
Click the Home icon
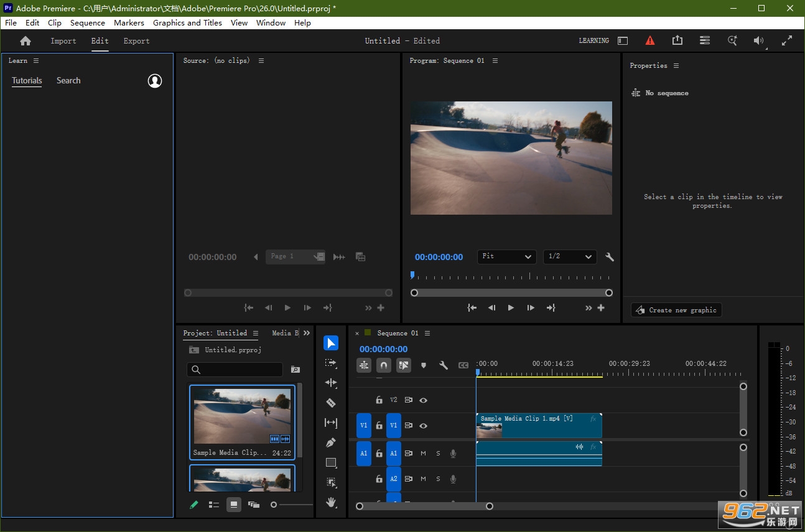[x=26, y=40]
